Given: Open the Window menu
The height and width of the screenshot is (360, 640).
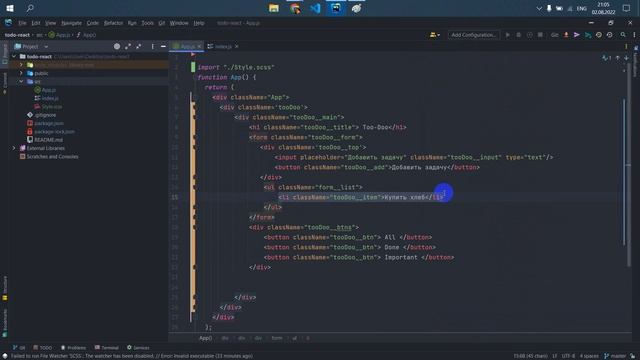Looking at the screenshot, I should coord(179,23).
